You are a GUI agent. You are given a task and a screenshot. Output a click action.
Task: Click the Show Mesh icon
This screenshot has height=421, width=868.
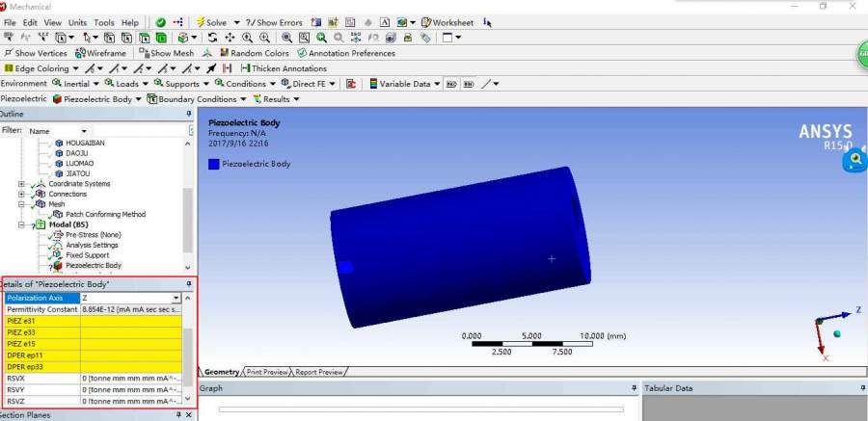[144, 53]
